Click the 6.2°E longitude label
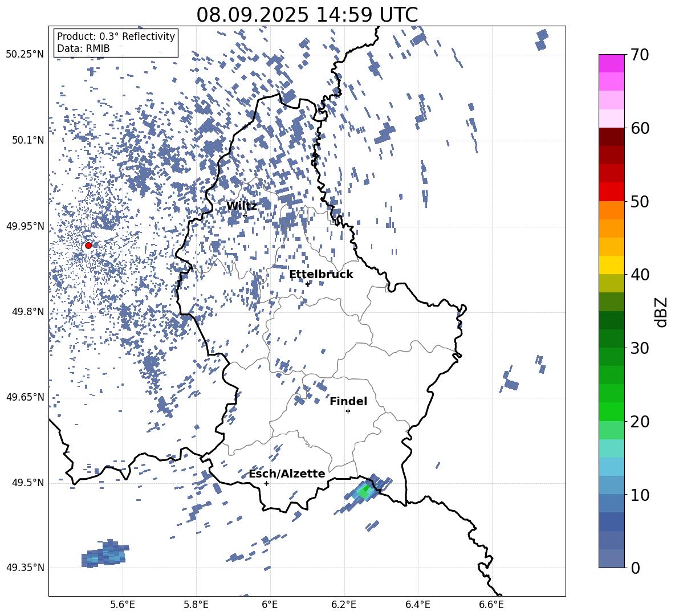The height and width of the screenshot is (616, 675). point(344,605)
